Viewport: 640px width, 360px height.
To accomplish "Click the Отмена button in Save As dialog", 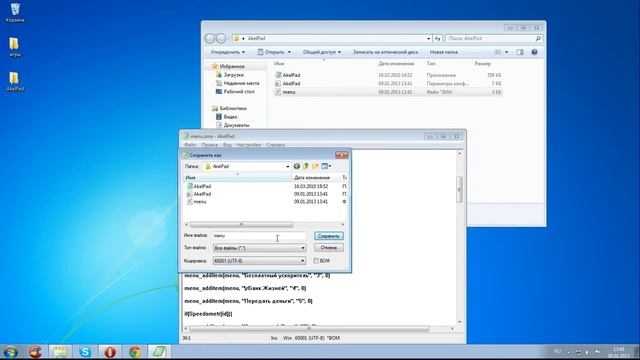I will click(329, 248).
